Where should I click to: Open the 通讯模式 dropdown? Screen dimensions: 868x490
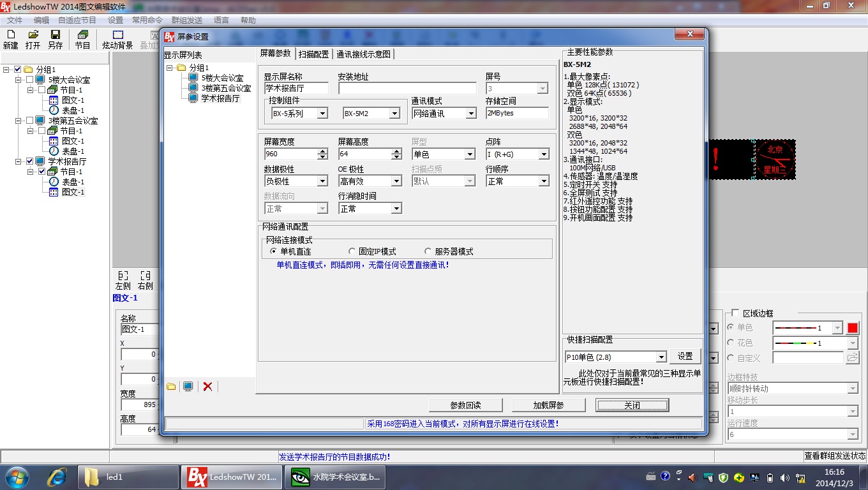coord(470,114)
